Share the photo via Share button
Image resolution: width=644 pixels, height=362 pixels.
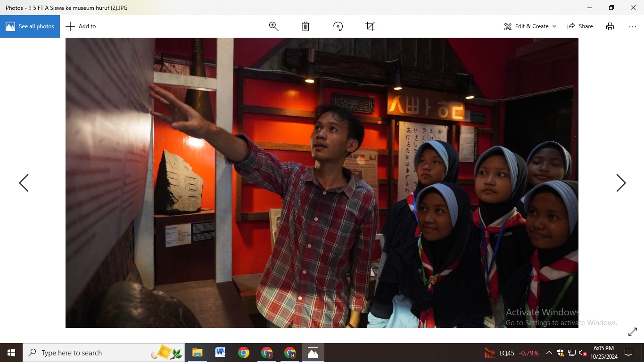point(580,26)
